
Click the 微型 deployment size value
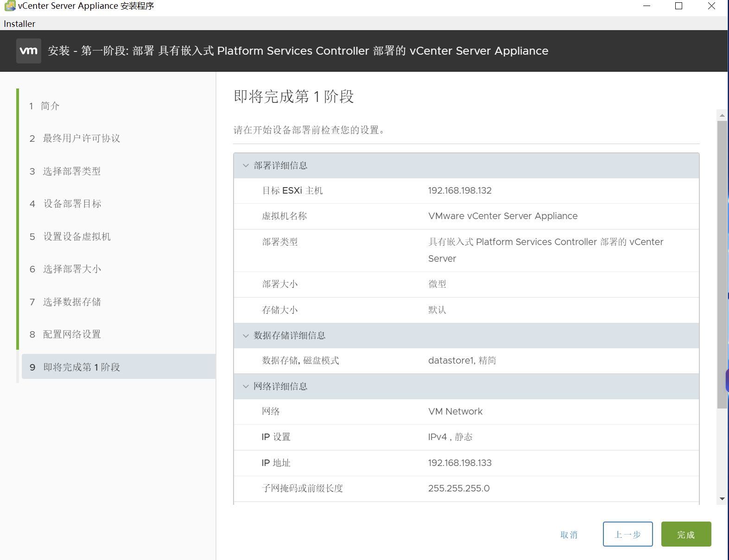[437, 284]
